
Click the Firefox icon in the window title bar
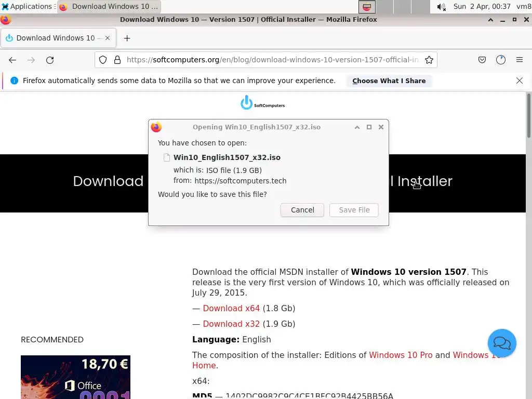pos(5,20)
